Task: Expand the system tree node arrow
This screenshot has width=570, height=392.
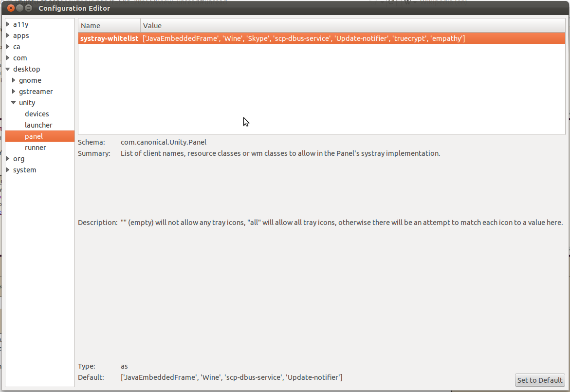Action: pyautogui.click(x=8, y=170)
